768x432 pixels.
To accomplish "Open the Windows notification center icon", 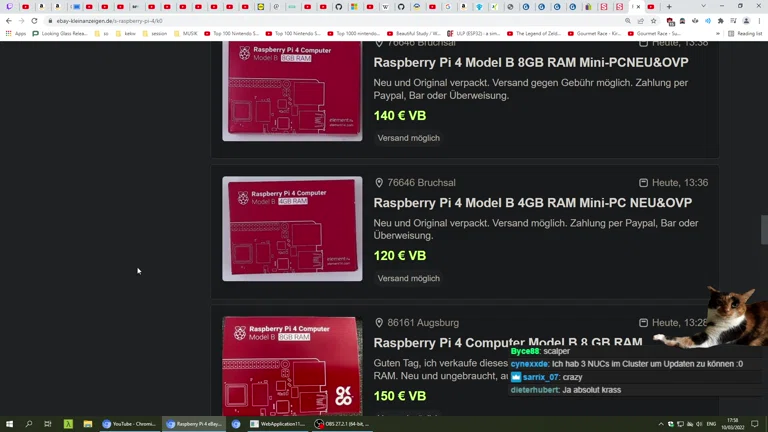I will coord(755,424).
